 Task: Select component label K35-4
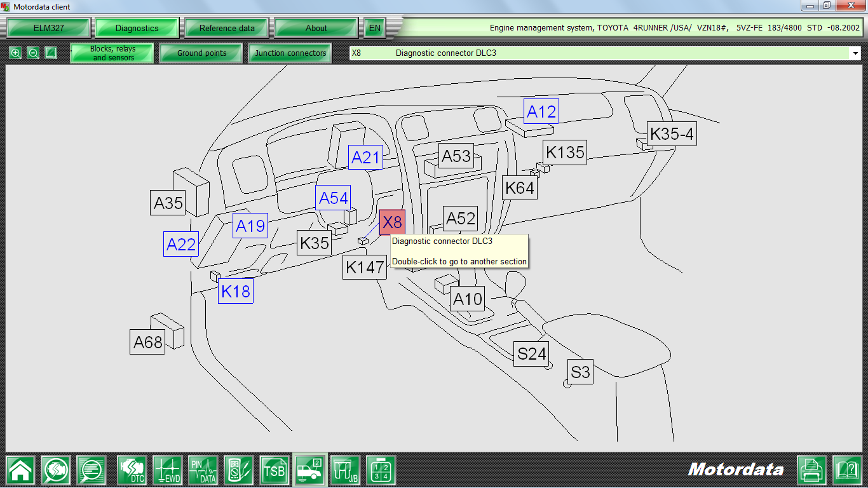click(672, 134)
